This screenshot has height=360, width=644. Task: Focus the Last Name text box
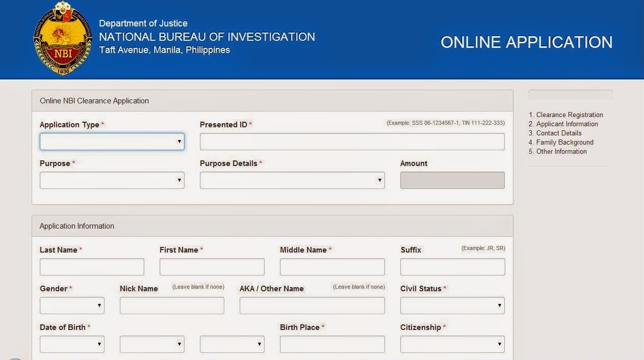92,267
